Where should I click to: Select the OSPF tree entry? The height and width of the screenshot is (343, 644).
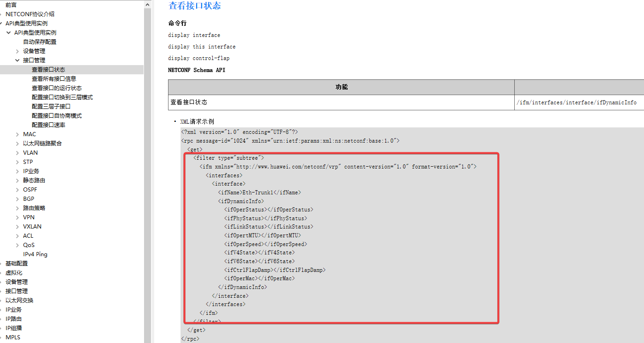(x=30, y=190)
